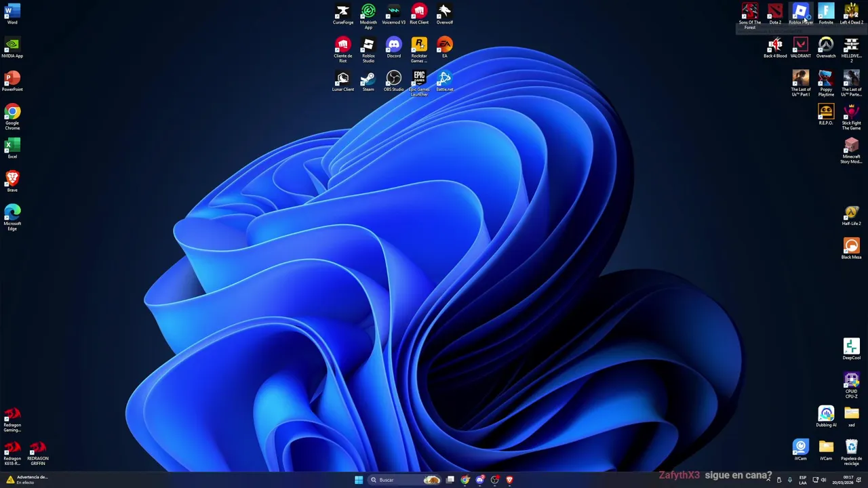Open the ESP LAA language switcher
Screen dimensions: 868x488
tap(803, 480)
